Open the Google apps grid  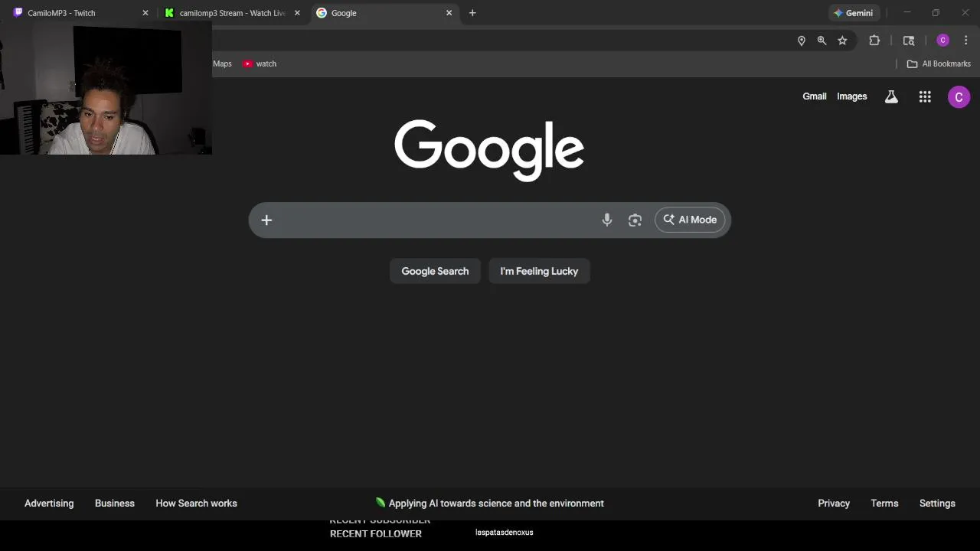pos(925,96)
